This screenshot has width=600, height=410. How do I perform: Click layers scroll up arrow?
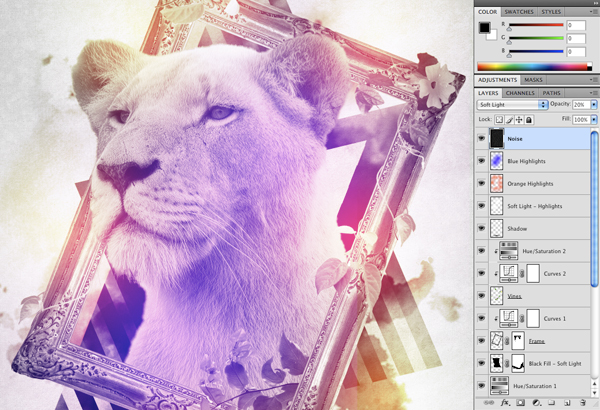[x=594, y=384]
